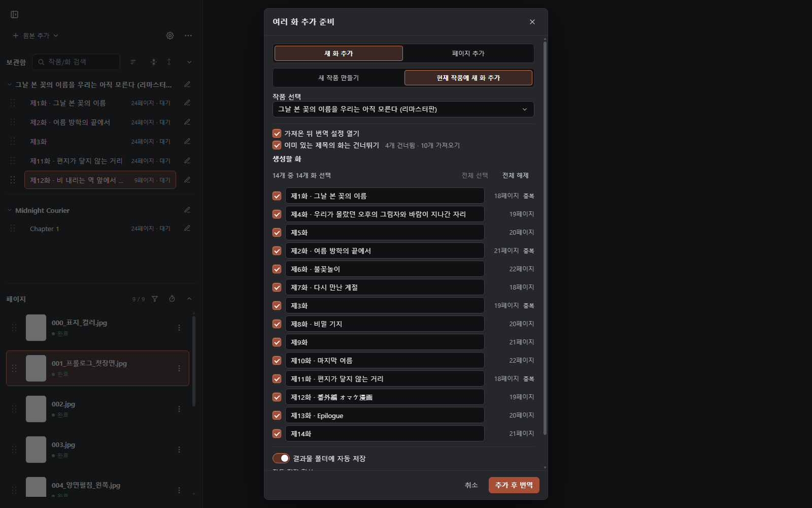Open options menu for 002.jpg

(x=179, y=409)
